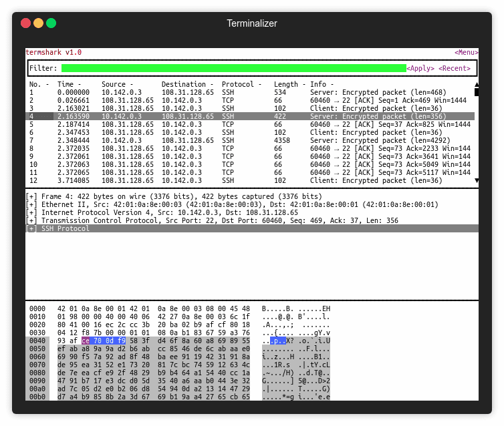Click the packet list scroll-down arrow
This screenshot has height=426, width=504.
click(x=477, y=180)
